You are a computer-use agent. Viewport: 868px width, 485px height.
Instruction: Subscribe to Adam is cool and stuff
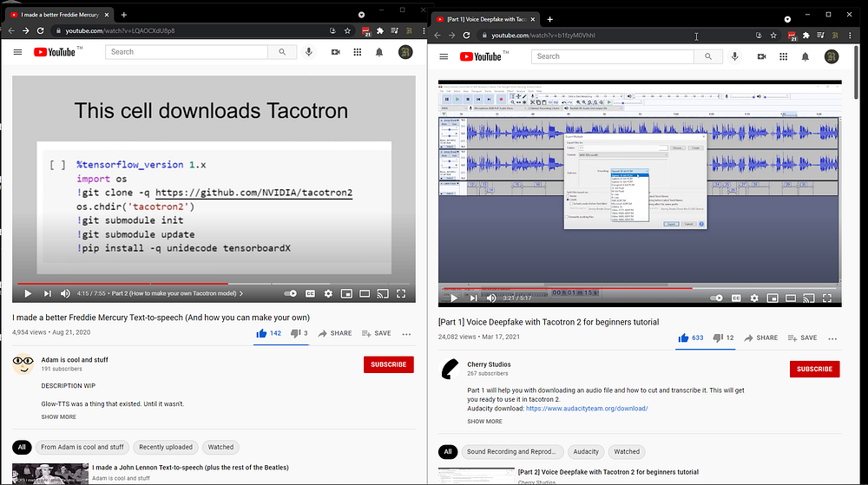(389, 364)
